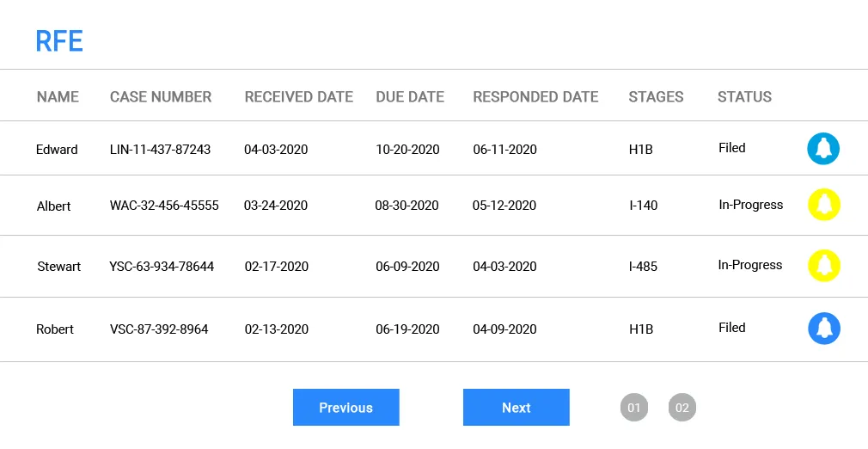This screenshot has height=449, width=868.
Task: Select case number WAC-32-456-45555
Action: 164,206
